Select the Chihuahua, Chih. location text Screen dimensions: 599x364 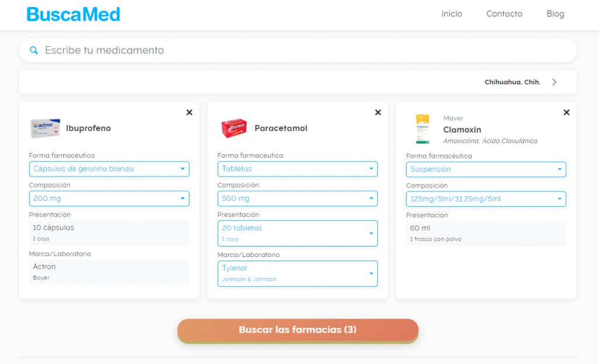(512, 82)
